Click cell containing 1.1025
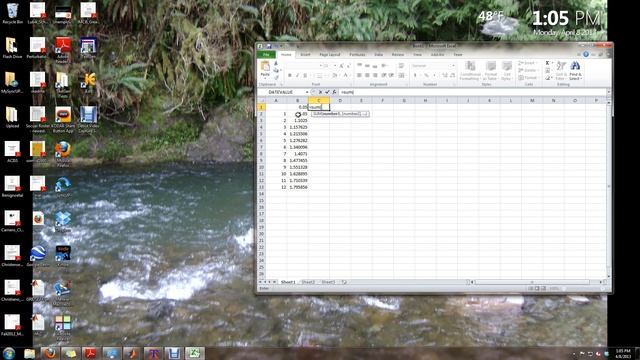Image resolution: width=640 pixels, height=360 pixels. pyautogui.click(x=297, y=120)
